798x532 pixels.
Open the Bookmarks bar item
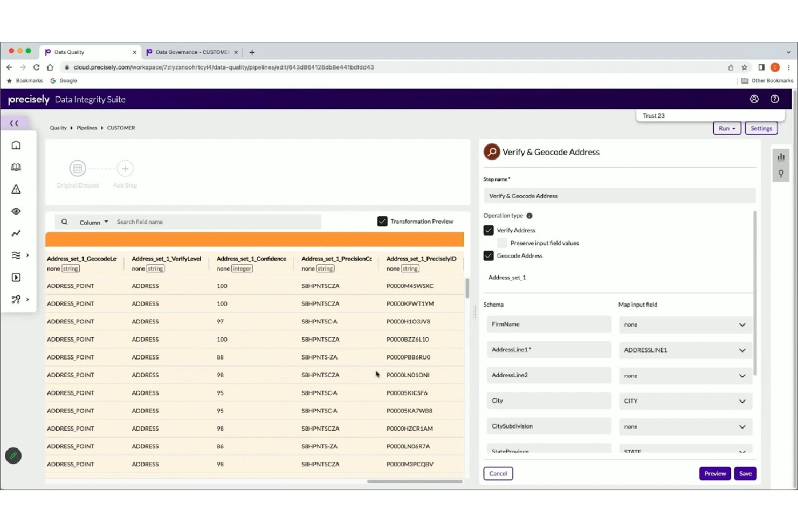tap(25, 81)
